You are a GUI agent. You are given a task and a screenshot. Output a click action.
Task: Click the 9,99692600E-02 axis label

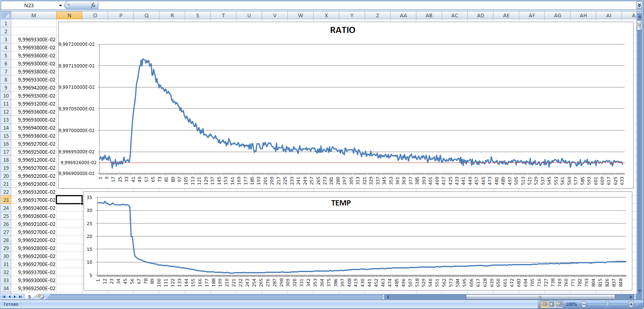pos(78,163)
